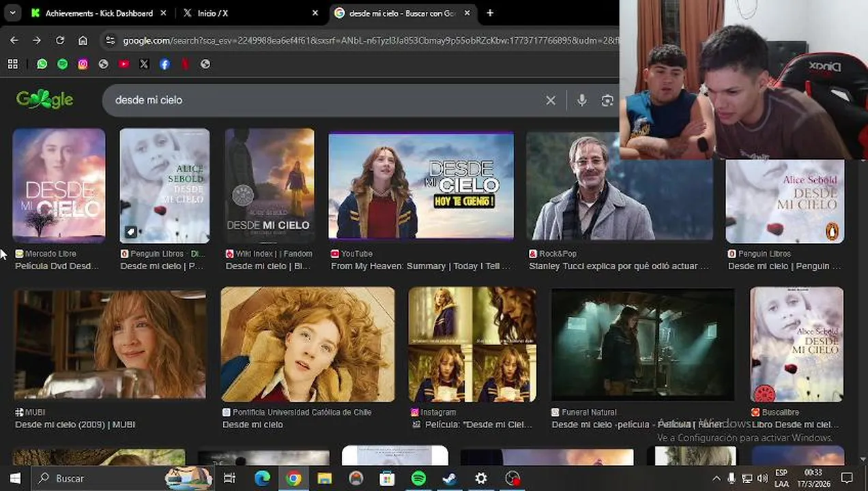Open the tab search dropdown arrow

(x=13, y=13)
